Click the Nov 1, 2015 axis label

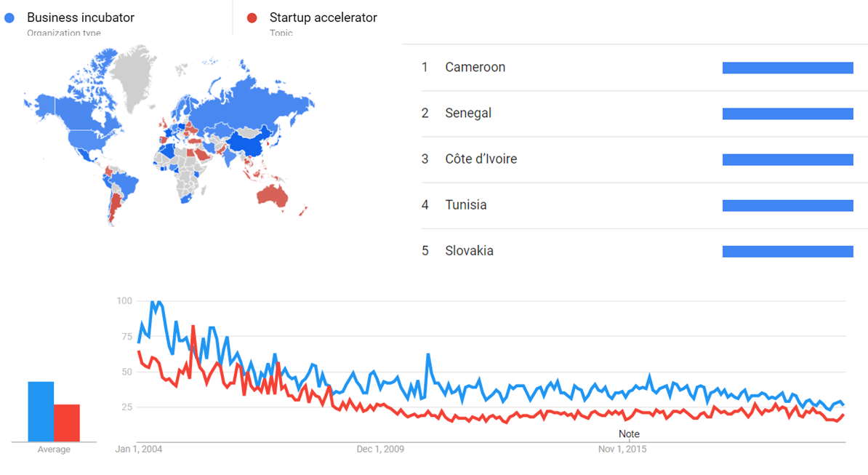coord(622,450)
